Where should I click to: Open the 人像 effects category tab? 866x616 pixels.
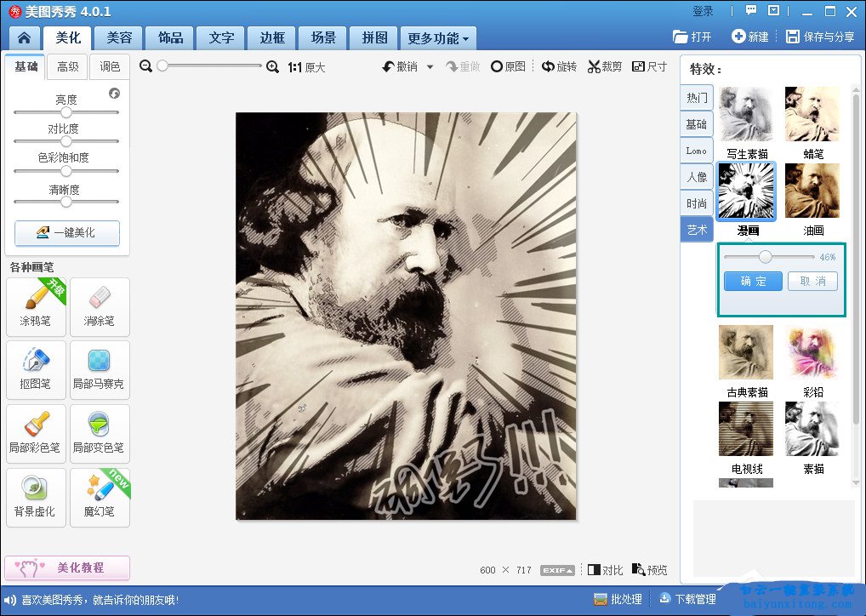point(697,177)
